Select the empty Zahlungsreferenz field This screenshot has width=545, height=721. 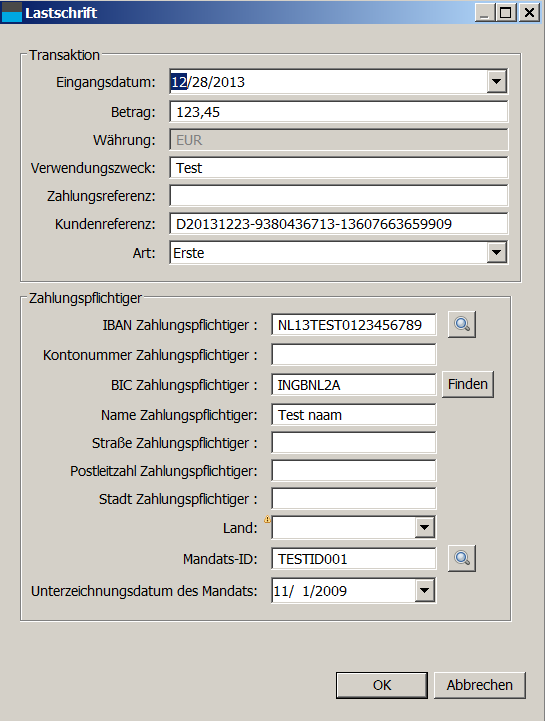[x=338, y=196]
